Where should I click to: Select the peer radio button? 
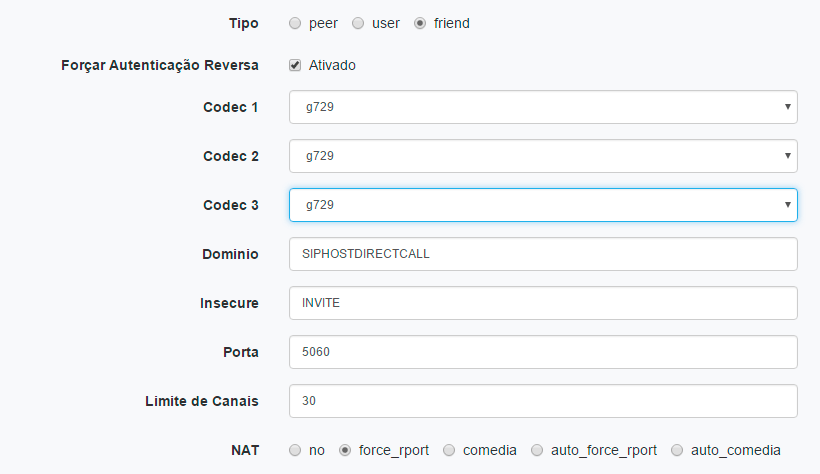pos(295,24)
